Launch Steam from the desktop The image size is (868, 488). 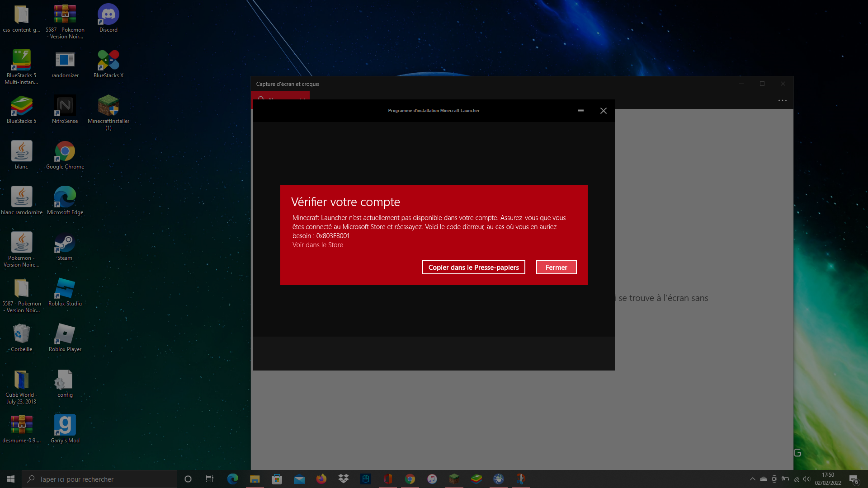click(65, 247)
